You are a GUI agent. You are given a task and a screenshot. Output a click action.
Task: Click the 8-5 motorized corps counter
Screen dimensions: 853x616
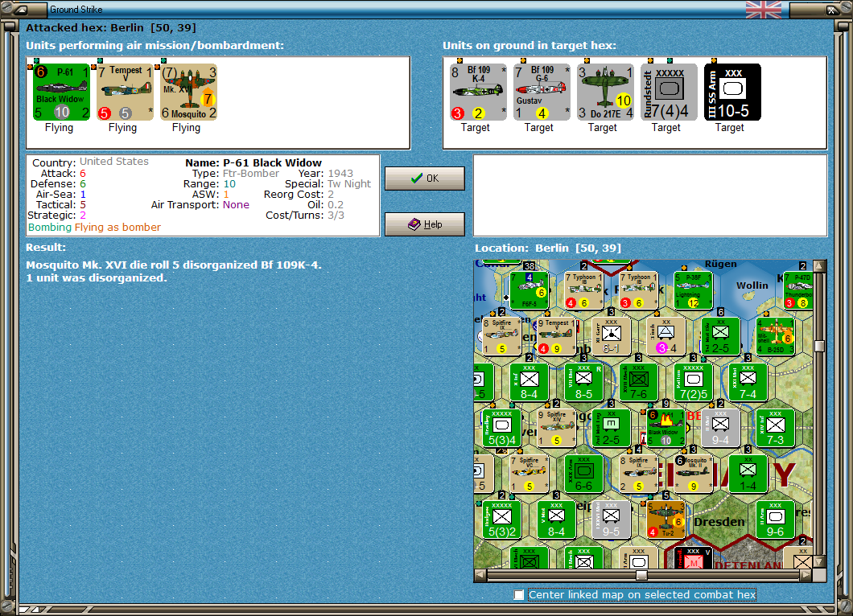point(584,382)
